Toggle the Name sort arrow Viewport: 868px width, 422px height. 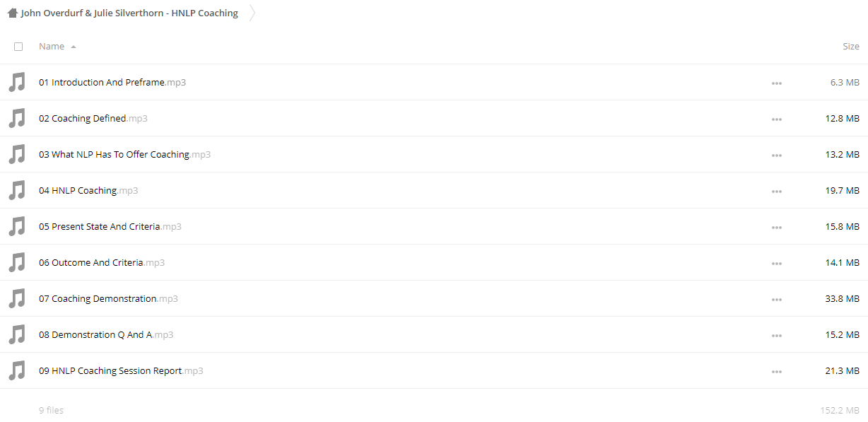(74, 47)
